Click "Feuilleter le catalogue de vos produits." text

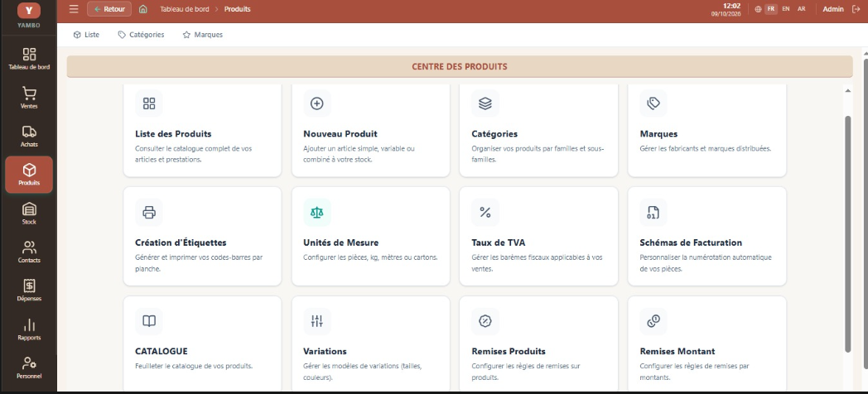(194, 367)
